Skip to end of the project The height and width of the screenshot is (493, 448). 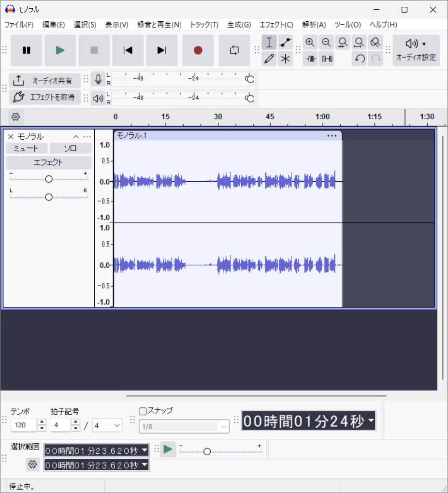161,50
